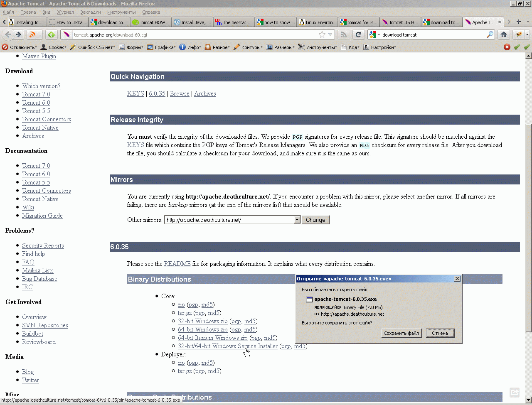Go back with the browser Back arrow
Viewport: 532px width, 405px height.
(8, 34)
